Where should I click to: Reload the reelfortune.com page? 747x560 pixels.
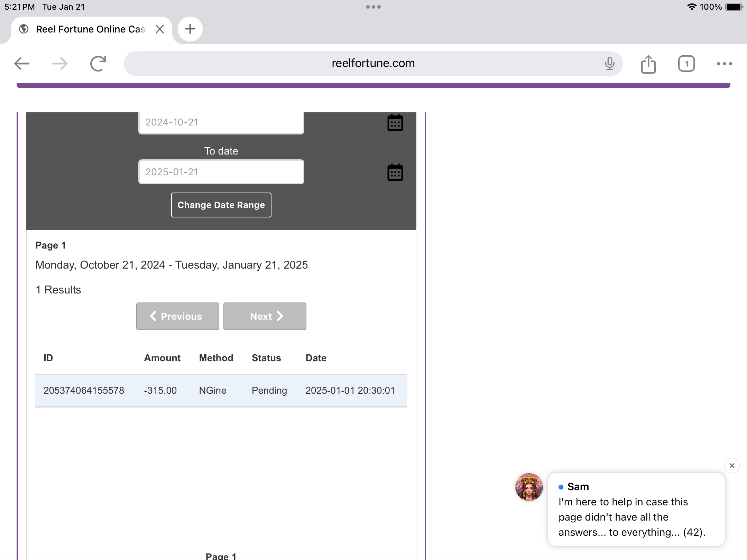point(98,64)
